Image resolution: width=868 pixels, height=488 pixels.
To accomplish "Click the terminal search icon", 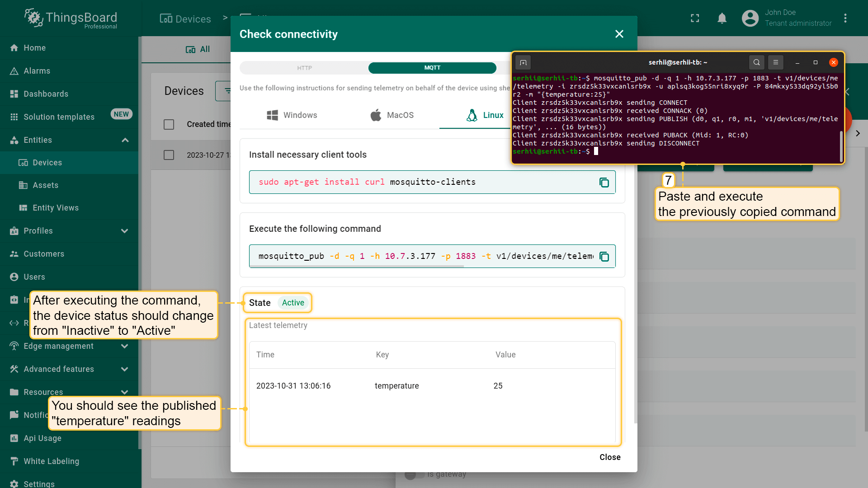I will tap(756, 62).
